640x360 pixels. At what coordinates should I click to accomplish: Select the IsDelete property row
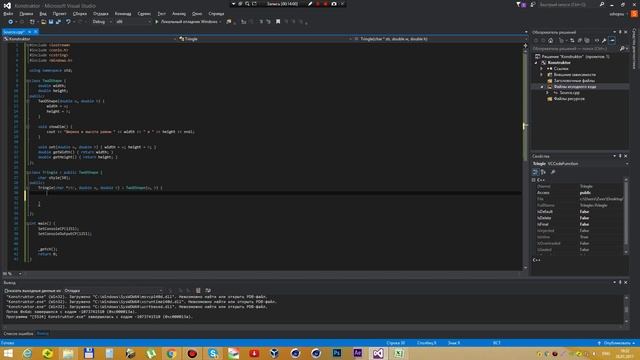click(x=579, y=218)
